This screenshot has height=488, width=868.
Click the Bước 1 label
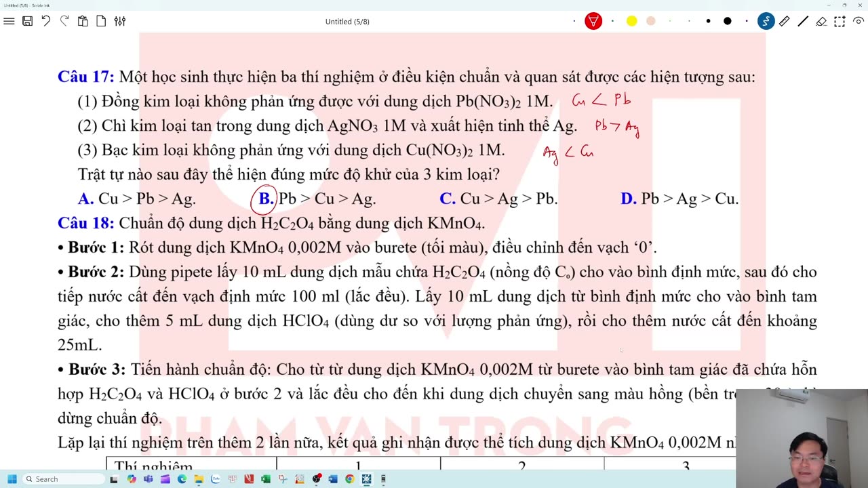(x=96, y=247)
